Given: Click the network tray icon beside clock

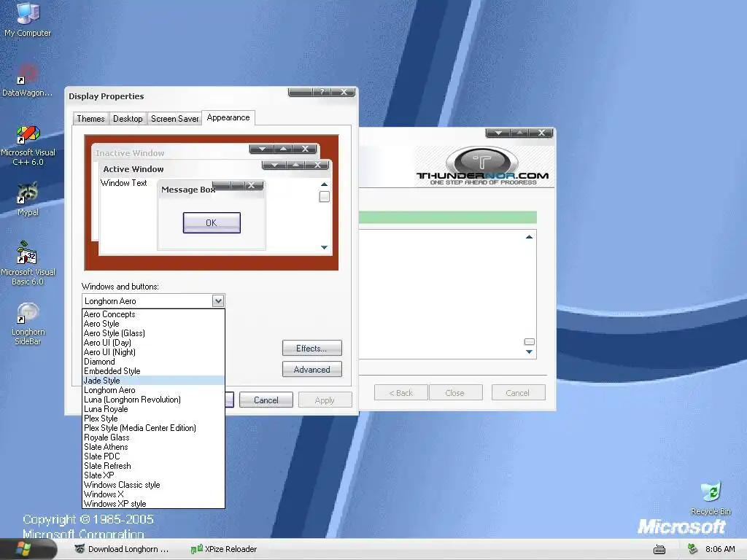Looking at the screenshot, I should (692, 549).
